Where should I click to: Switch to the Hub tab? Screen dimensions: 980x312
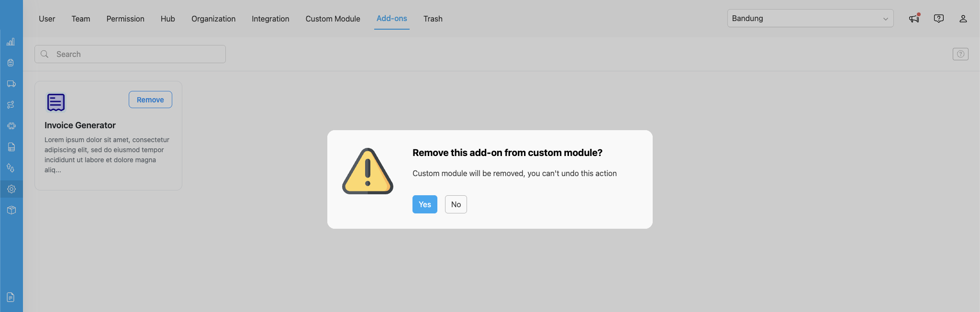168,19
